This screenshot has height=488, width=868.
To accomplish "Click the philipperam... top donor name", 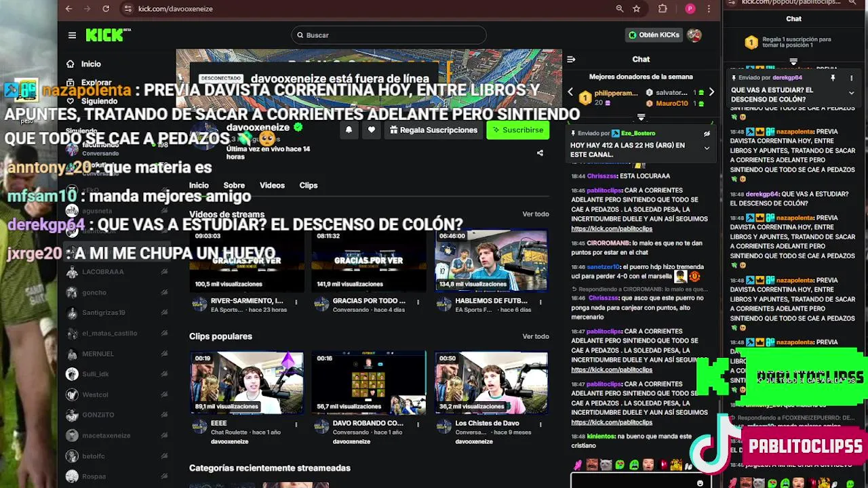I will coord(616,93).
